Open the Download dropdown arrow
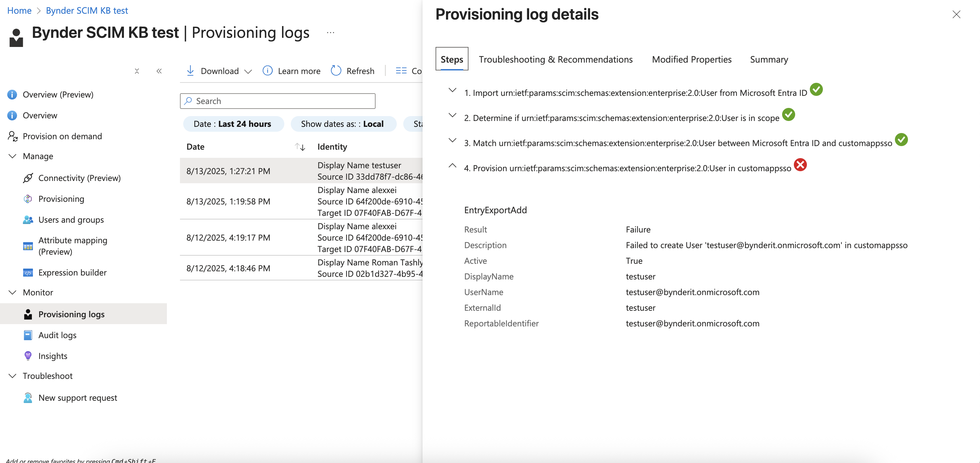Screen dimensions: 980x463 (248, 71)
